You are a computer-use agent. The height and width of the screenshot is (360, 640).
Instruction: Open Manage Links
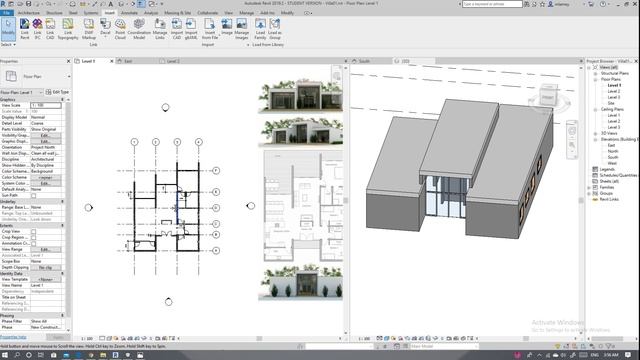160,29
